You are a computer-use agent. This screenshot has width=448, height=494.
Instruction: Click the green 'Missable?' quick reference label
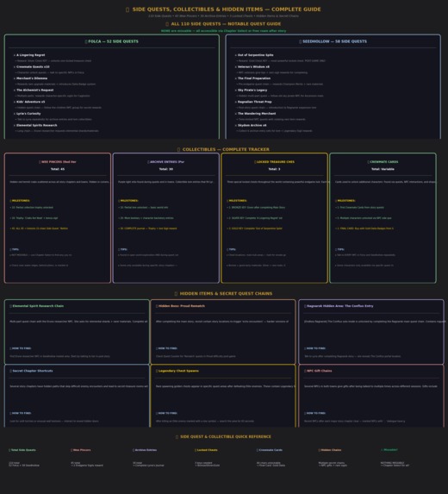pos(390,450)
